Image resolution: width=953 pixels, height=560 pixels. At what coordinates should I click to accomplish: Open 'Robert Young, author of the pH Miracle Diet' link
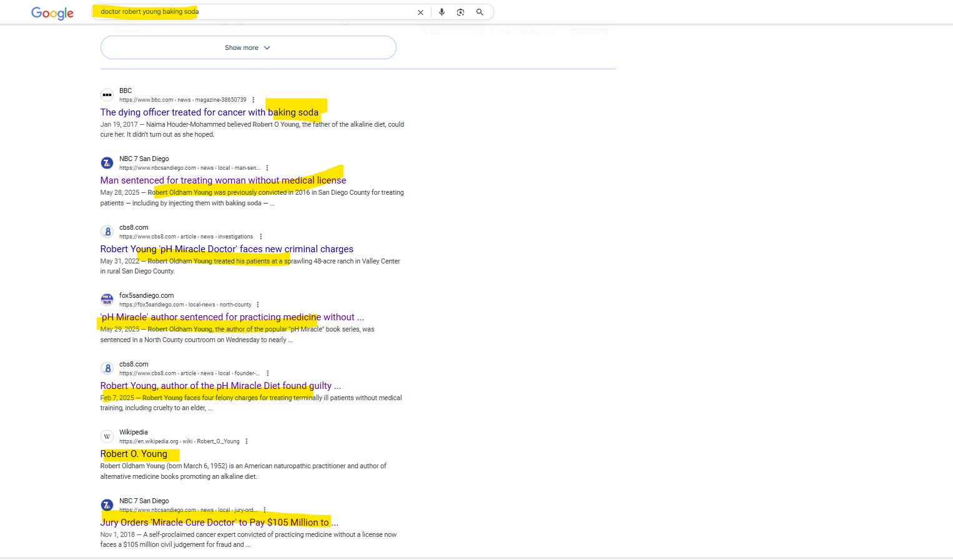pos(220,386)
